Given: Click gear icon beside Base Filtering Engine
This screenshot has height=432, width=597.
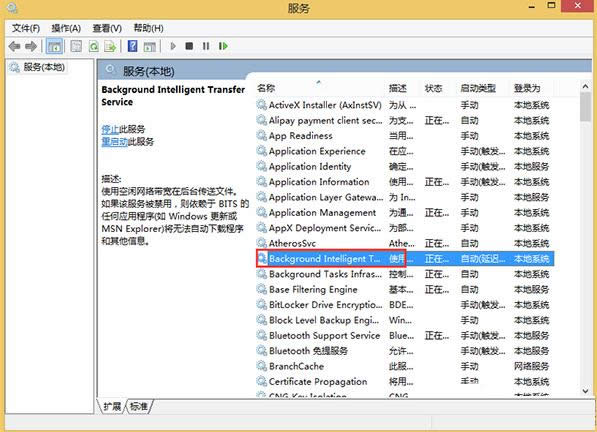Looking at the screenshot, I should (x=262, y=289).
